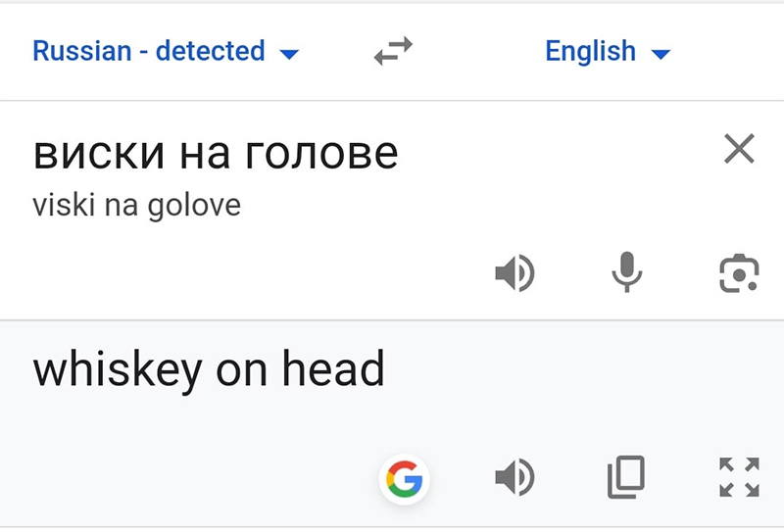Open camera translation

(x=738, y=273)
